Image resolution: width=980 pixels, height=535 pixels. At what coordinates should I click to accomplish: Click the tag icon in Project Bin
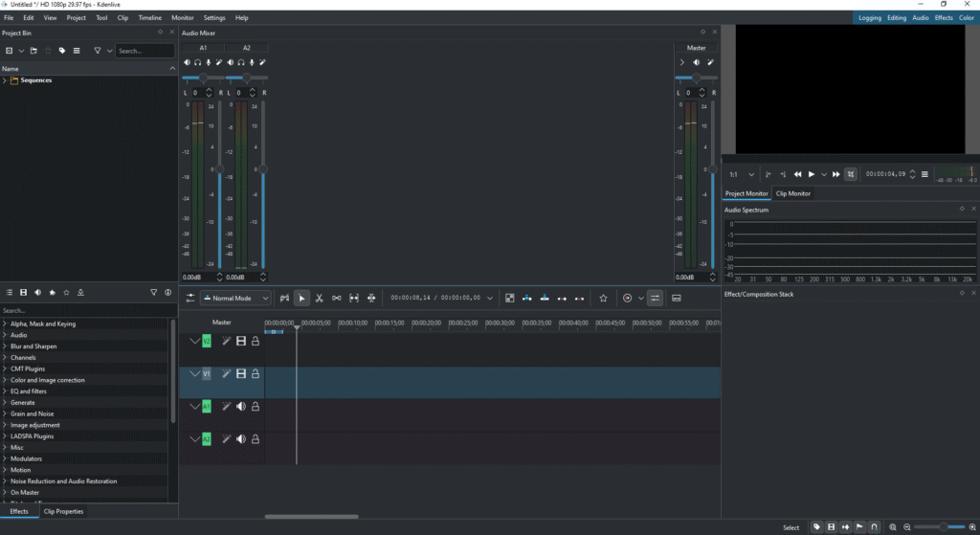click(62, 51)
